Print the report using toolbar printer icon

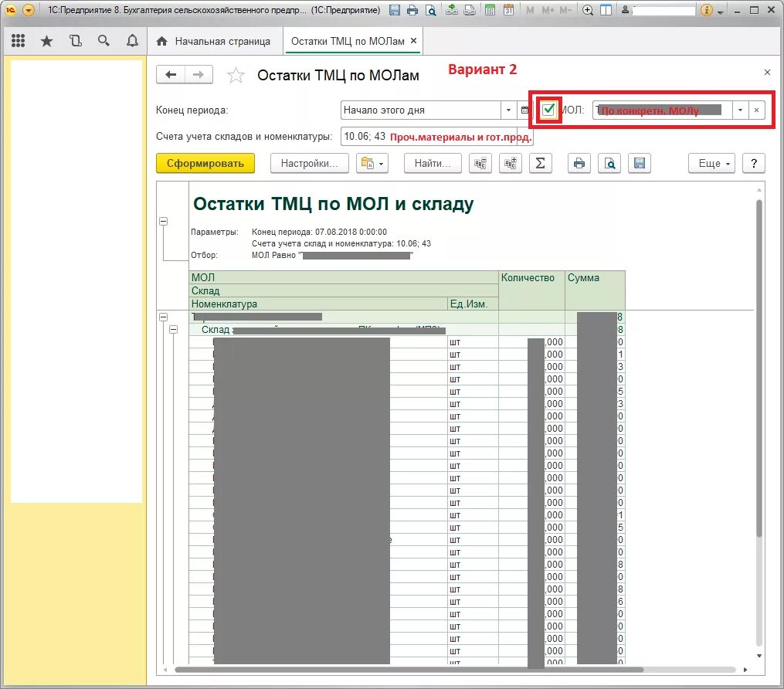pos(579,164)
